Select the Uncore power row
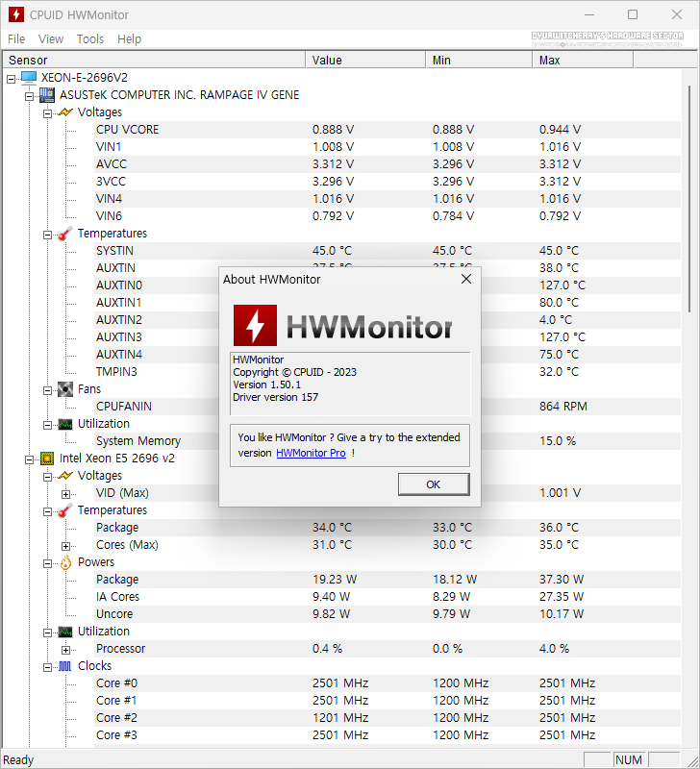 click(387, 614)
